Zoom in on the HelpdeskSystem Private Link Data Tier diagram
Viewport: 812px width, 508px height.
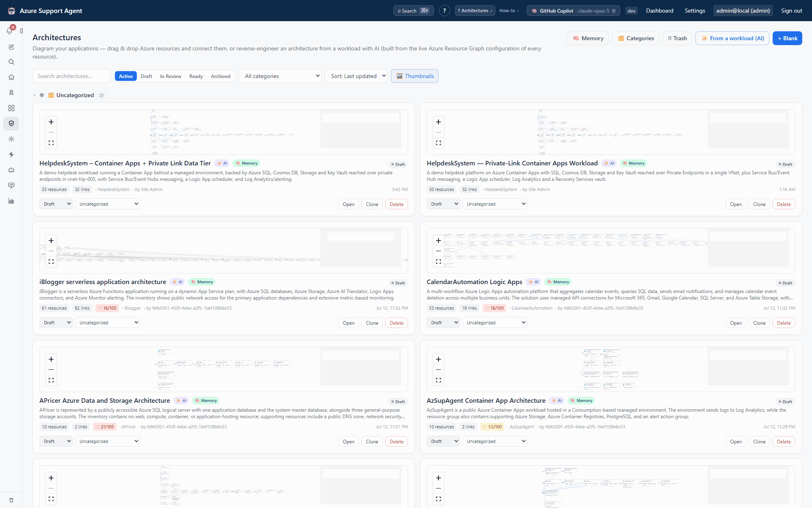click(51, 122)
